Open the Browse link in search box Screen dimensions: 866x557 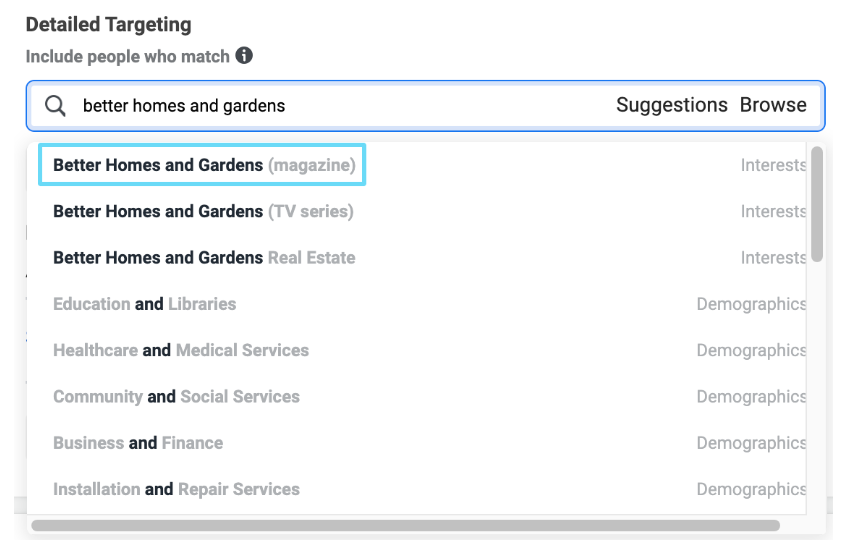pos(773,105)
